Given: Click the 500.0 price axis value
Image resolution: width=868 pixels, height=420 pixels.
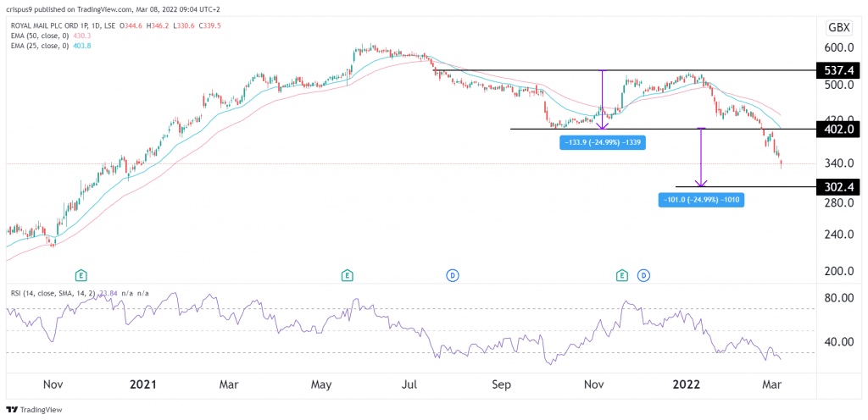Looking at the screenshot, I should pos(837,85).
